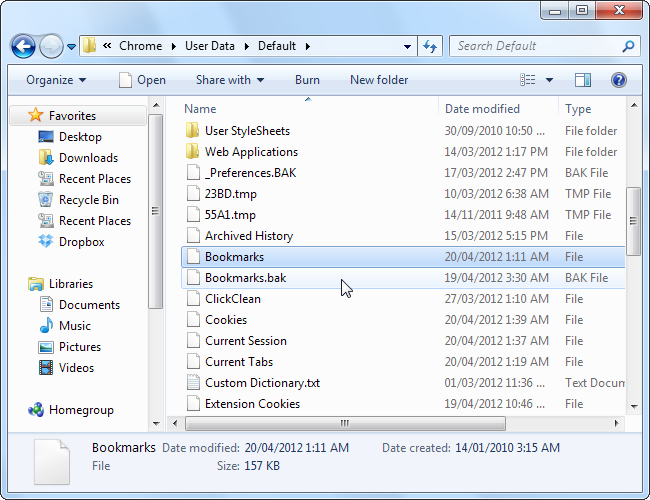Click the Custom Dictionary.txt text file icon

193,383
